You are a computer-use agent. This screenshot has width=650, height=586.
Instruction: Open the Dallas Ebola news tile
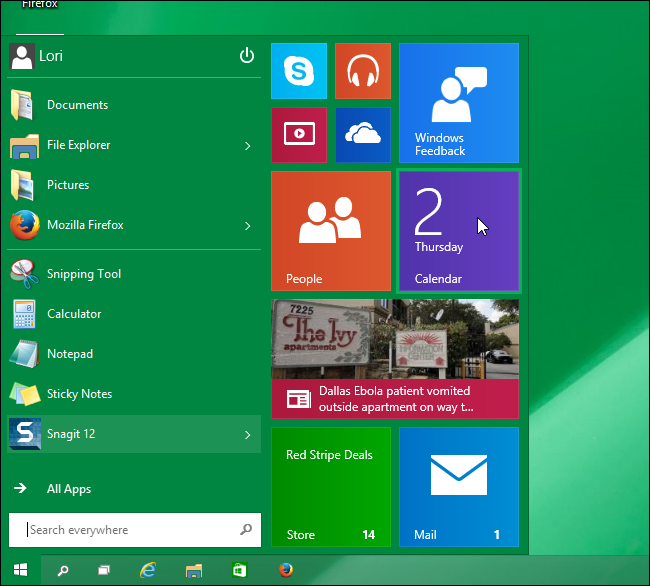pos(394,358)
